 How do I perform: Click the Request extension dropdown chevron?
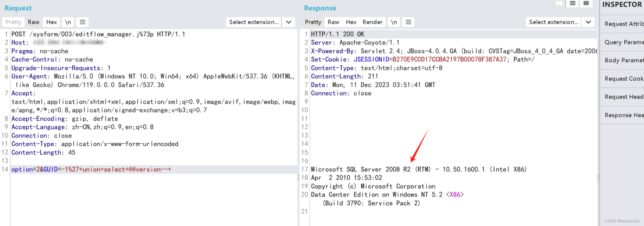289,22
